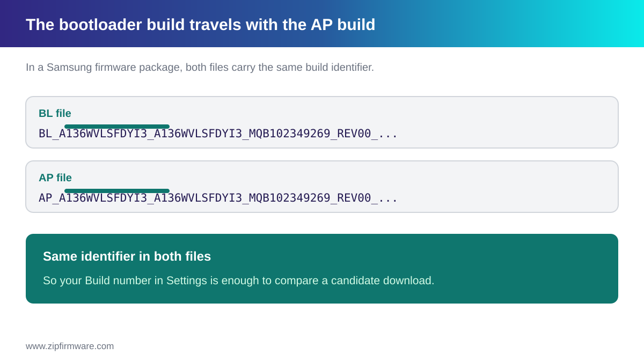Viewport: 644px width, 362px height.
Task: Click the AP_A136WVLSFDYI3 filename text
Action: [218, 198]
